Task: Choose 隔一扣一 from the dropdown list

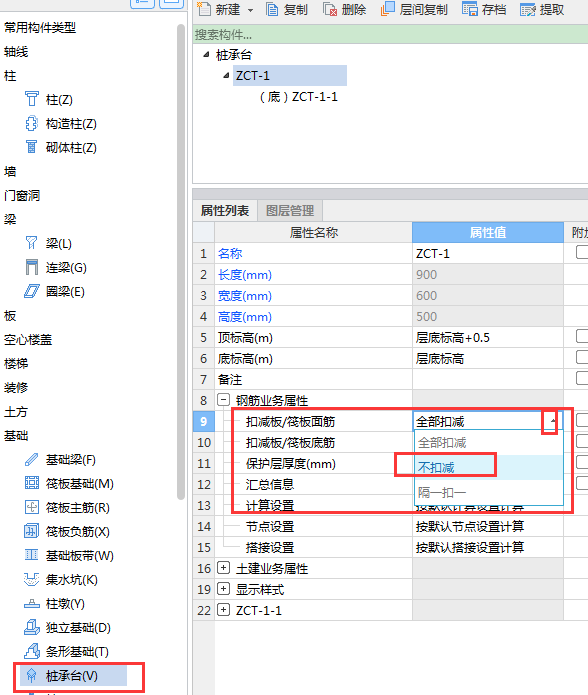Action: click(489, 492)
